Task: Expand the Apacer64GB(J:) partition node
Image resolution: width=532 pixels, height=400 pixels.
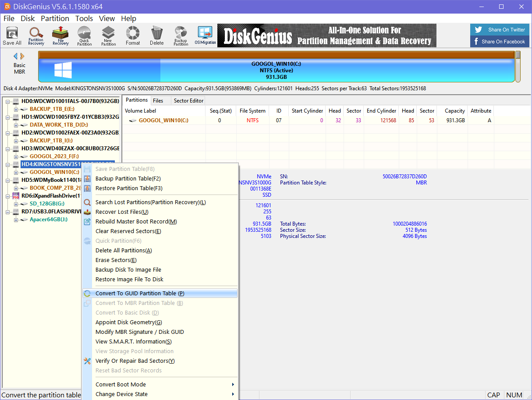Action: click(16, 219)
